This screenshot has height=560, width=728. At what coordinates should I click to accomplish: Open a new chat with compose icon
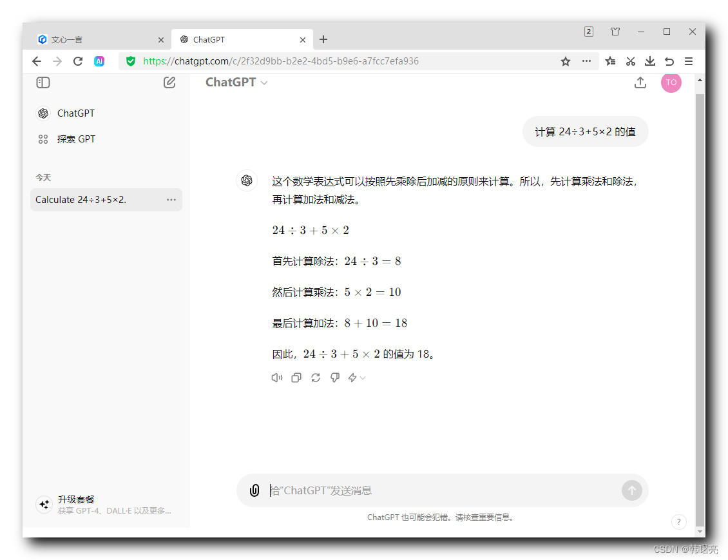click(x=169, y=82)
